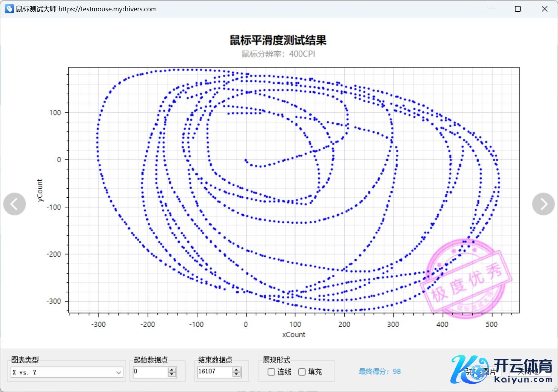Image resolution: width=558 pixels, height=392 pixels.
Task: Click the 最终得分: 98 score text
Action: (x=379, y=372)
